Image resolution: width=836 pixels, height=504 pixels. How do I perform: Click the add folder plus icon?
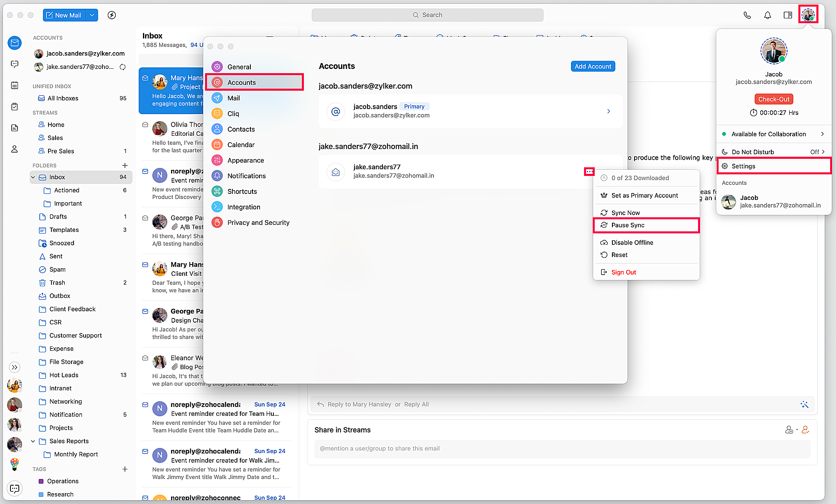[125, 165]
